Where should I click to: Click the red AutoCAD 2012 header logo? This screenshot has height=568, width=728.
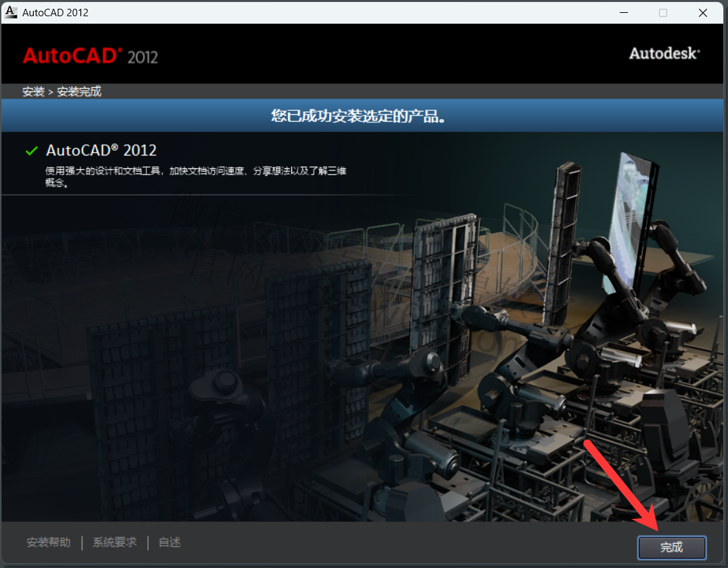[90, 55]
